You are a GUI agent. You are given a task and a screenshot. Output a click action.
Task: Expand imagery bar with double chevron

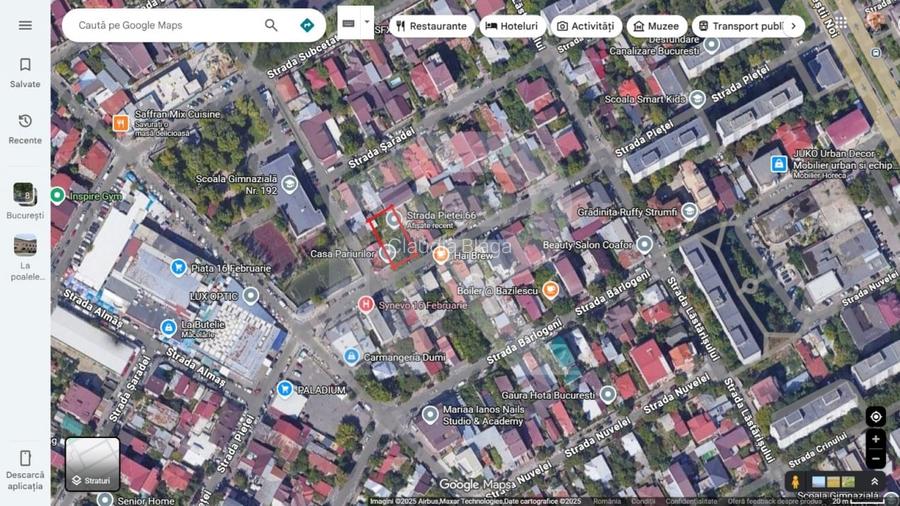(874, 482)
